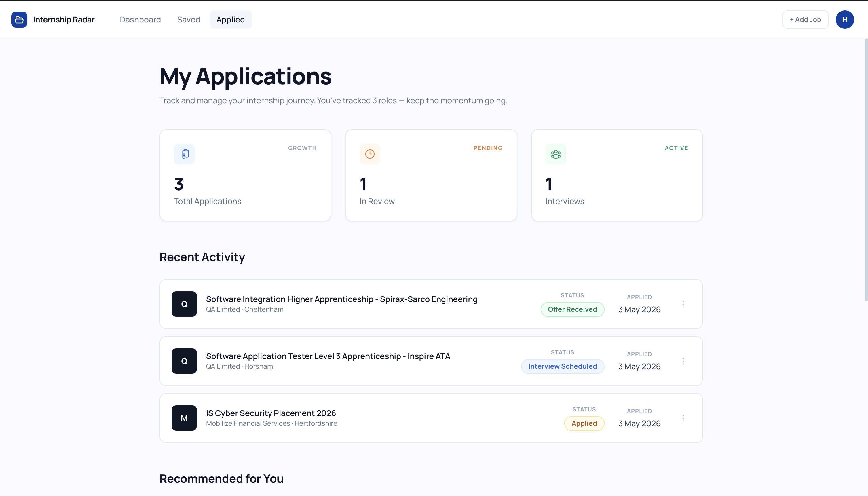Open the H user avatar menu
Image resolution: width=868 pixels, height=496 pixels.
pos(844,19)
